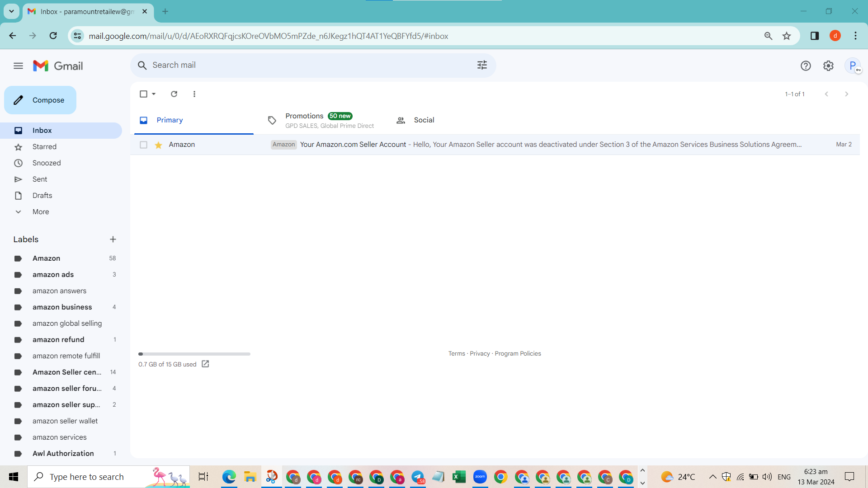
Task: Refresh the inbox mail list
Action: click(x=174, y=94)
